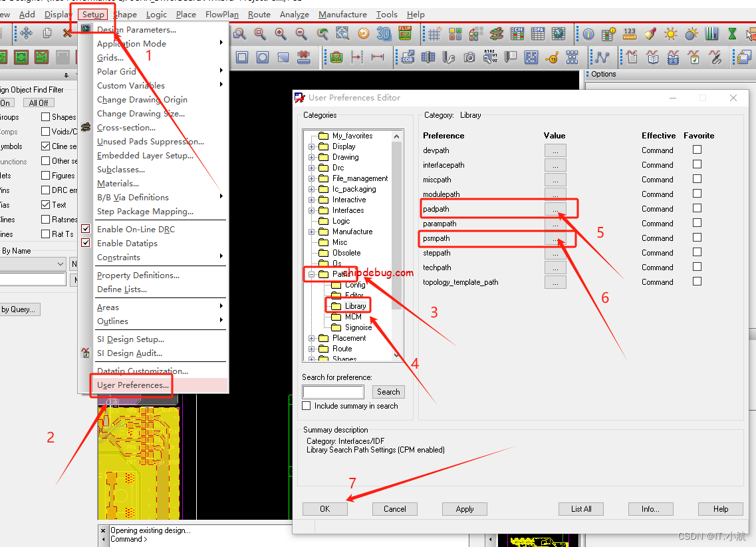Click the zoom in magnifier icon
The height and width of the screenshot is (547, 756).
[x=281, y=33]
